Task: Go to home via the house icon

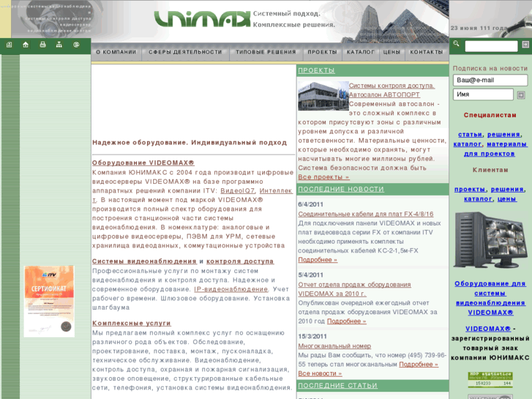Action: tap(26, 45)
